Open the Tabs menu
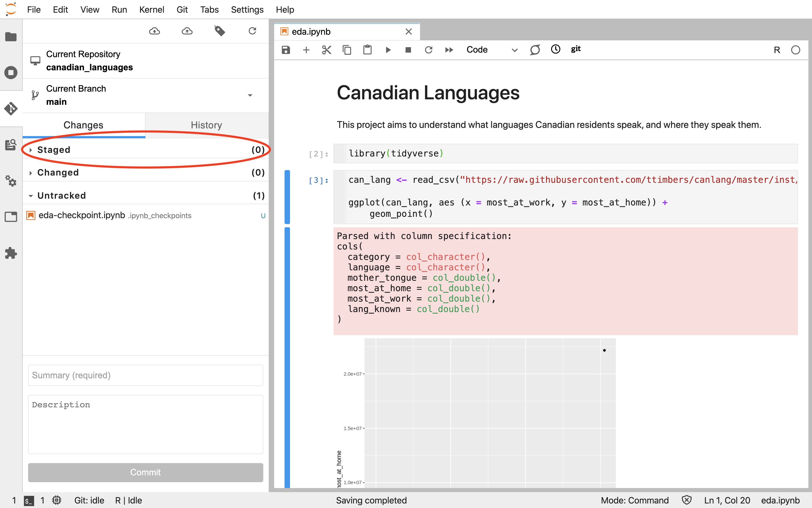The width and height of the screenshot is (812, 508). [x=209, y=10]
